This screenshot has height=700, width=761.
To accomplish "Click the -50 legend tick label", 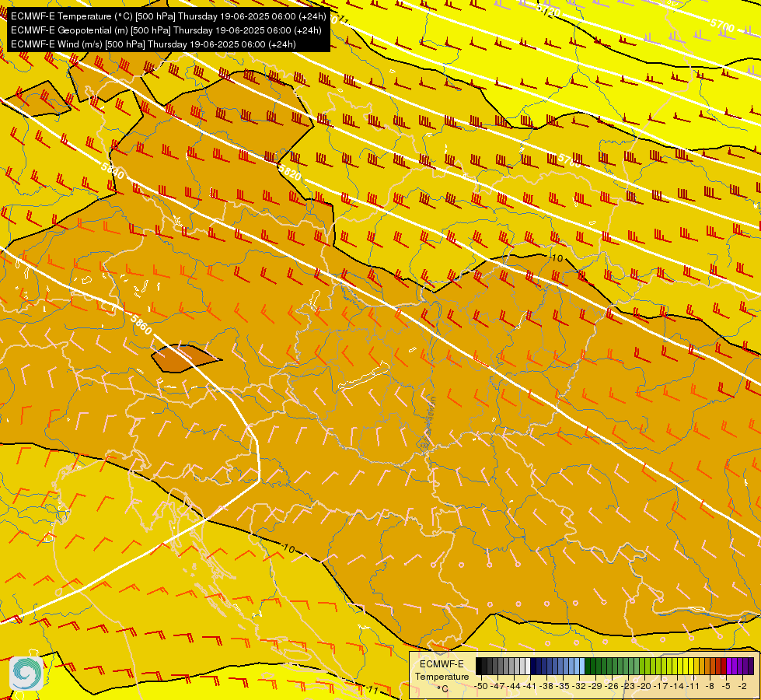I will (481, 686).
